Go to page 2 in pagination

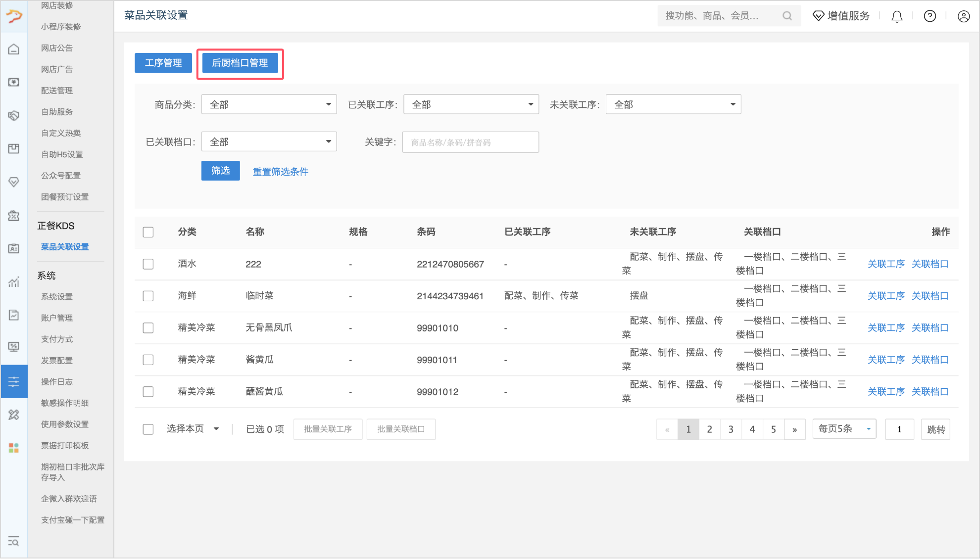pyautogui.click(x=710, y=429)
